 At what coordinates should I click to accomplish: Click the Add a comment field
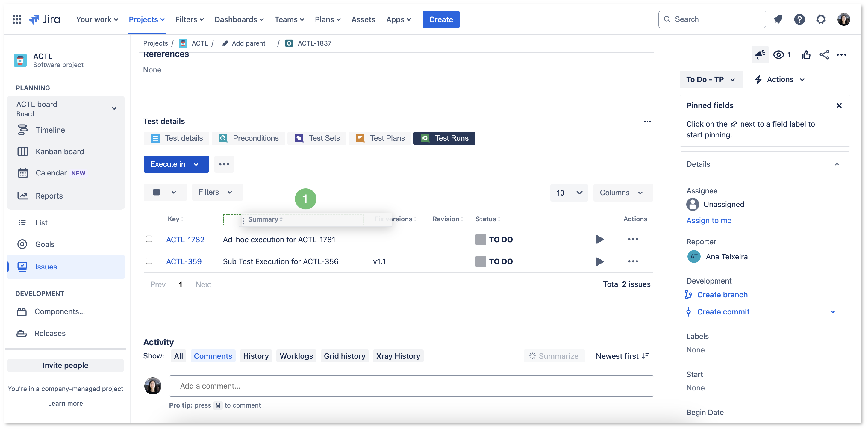[x=411, y=386]
